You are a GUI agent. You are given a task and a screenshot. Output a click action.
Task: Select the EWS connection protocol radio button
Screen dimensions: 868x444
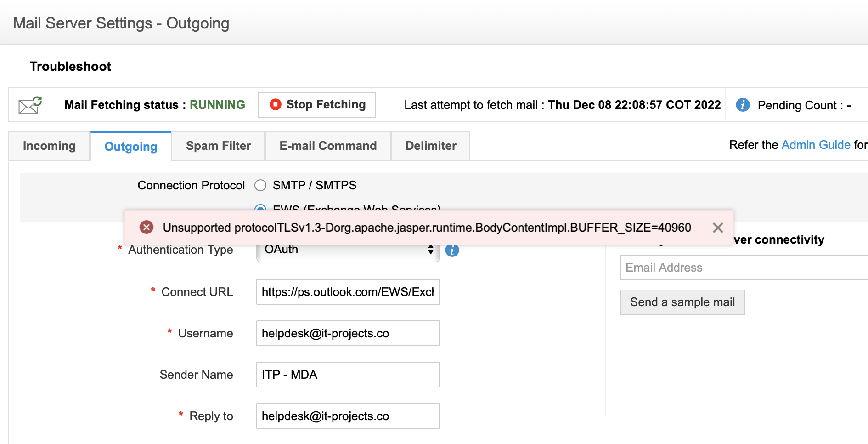[x=260, y=207]
